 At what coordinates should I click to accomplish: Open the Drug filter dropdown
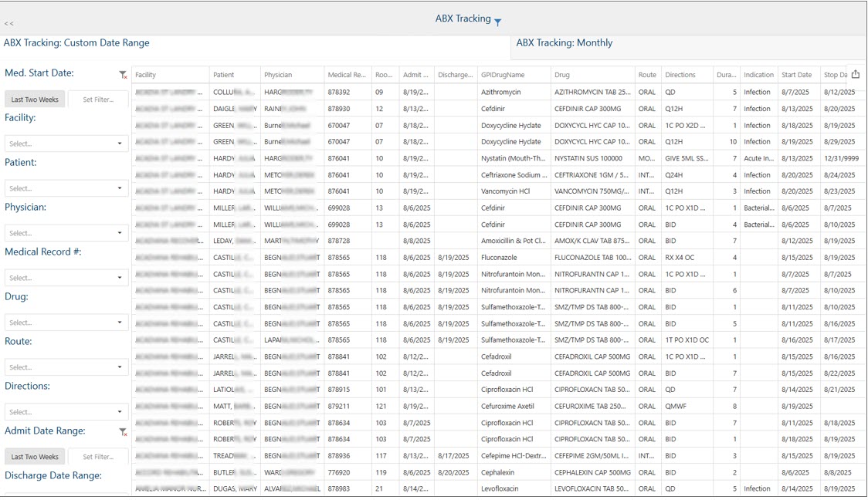(66, 323)
